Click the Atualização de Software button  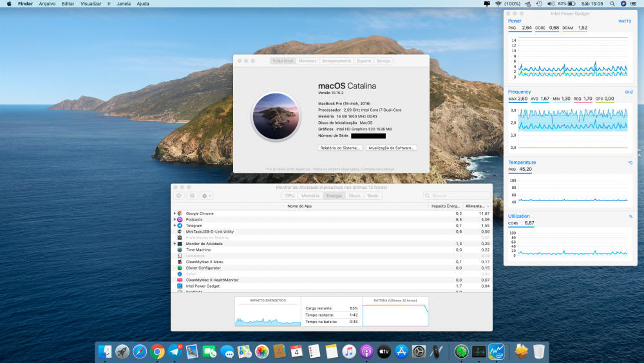coord(392,148)
